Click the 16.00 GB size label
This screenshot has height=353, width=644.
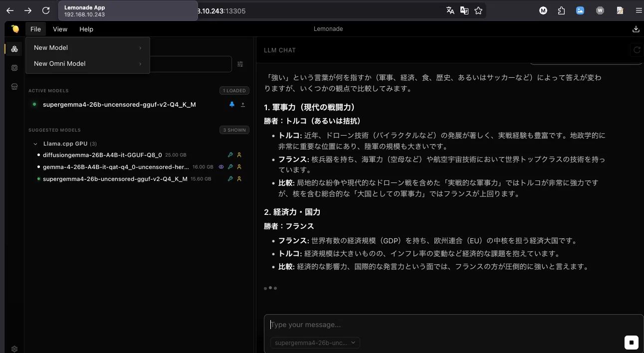[203, 167]
